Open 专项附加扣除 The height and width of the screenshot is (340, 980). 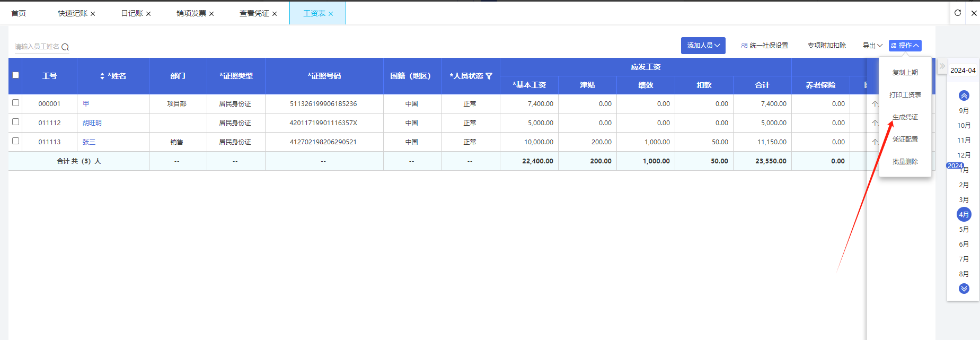point(827,46)
